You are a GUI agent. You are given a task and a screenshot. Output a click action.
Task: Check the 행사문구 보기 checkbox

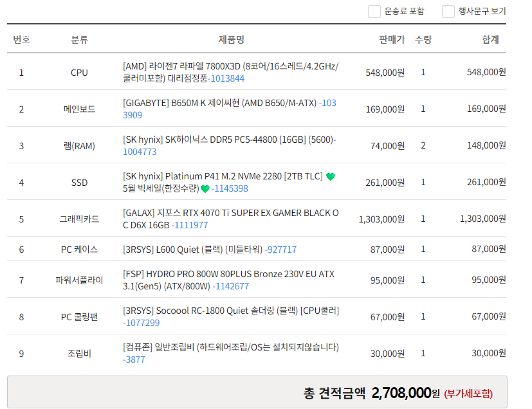tap(448, 11)
